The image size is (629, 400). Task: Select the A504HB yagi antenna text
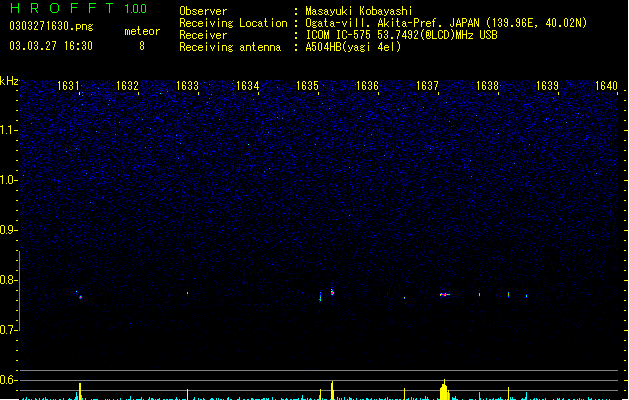click(353, 47)
